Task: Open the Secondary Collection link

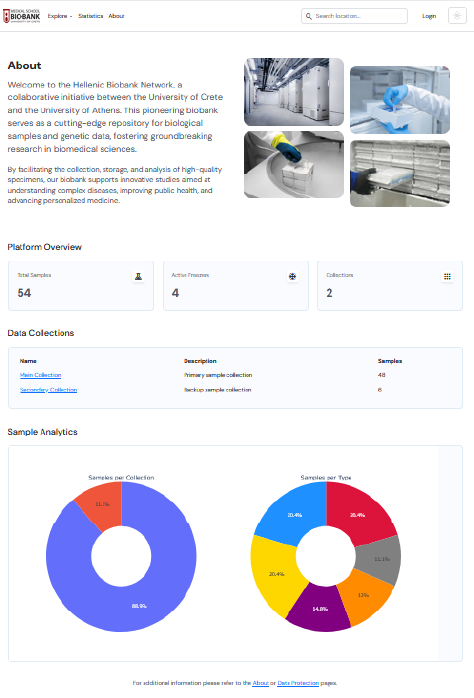Action: coord(49,390)
